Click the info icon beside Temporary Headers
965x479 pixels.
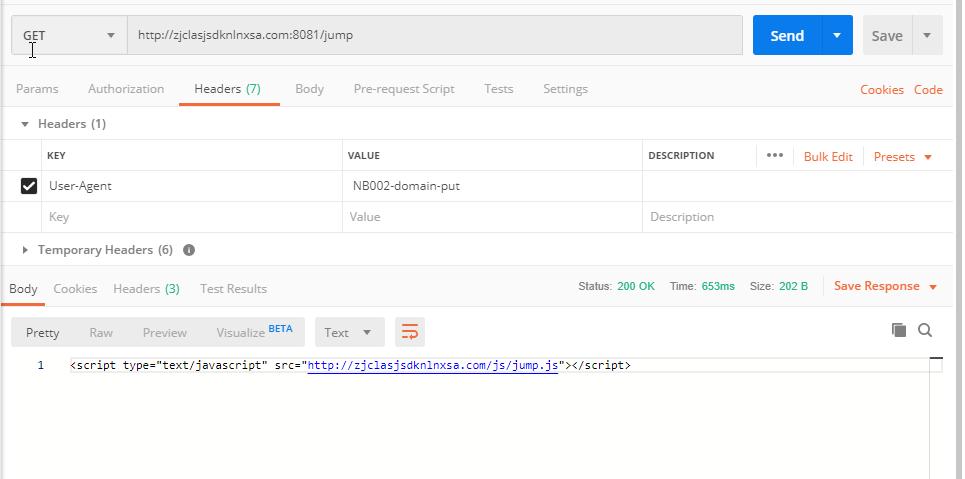coord(189,250)
